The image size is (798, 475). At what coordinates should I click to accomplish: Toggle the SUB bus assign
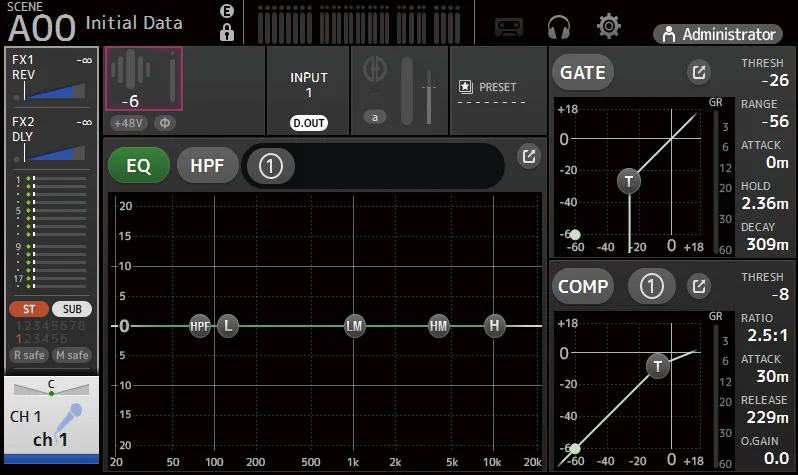tap(72, 309)
